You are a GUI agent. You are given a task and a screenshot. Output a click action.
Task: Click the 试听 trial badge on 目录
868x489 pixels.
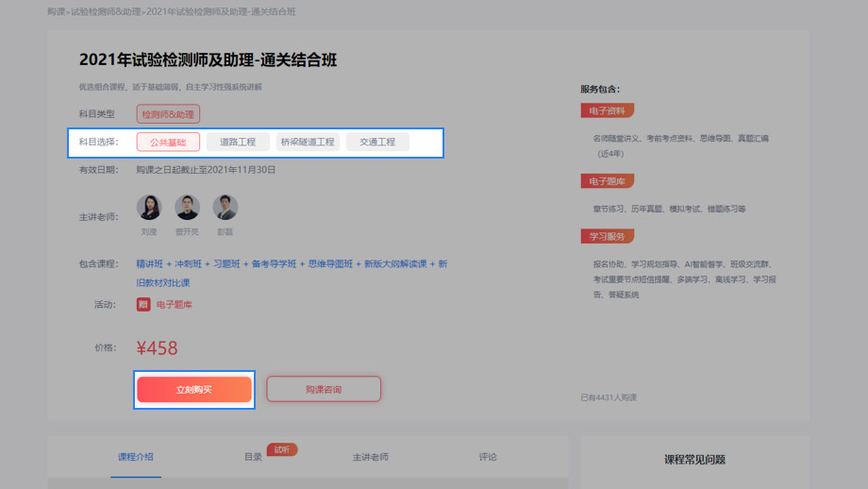pyautogui.click(x=281, y=449)
